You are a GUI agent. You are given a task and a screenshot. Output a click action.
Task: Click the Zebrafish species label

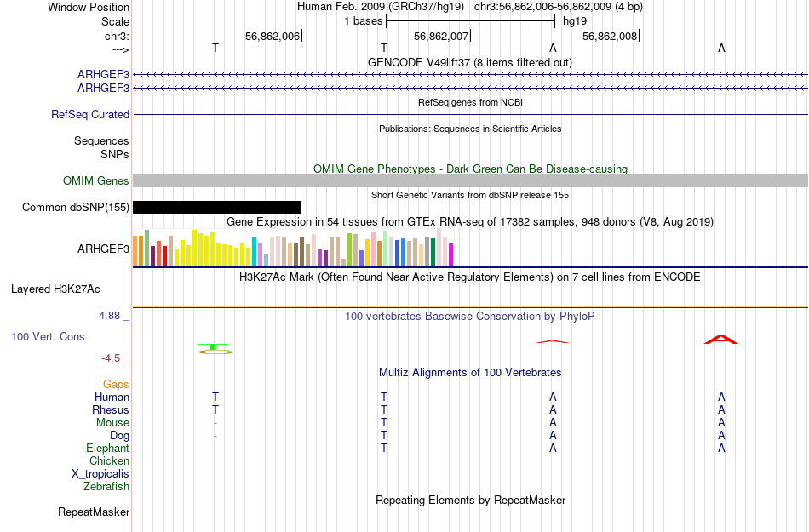[106, 487]
